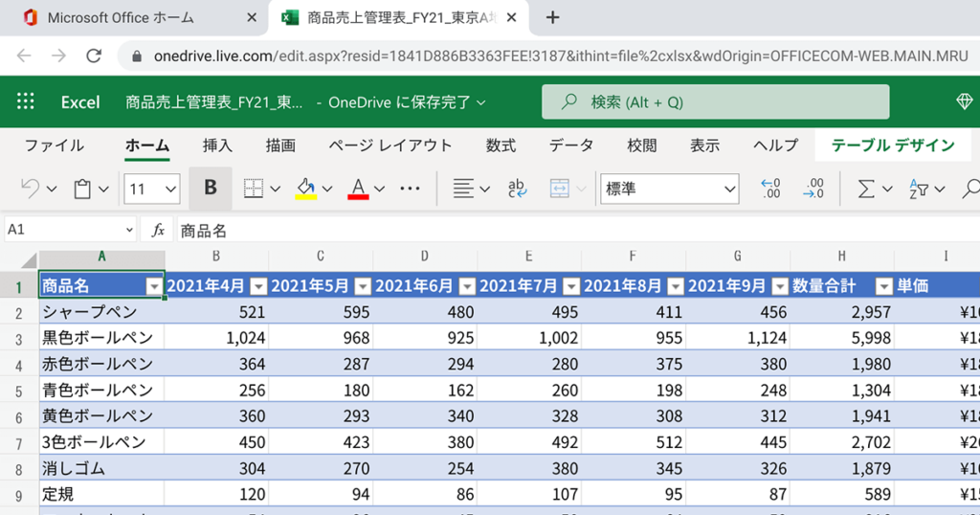
Task: Click the undo arrow icon
Action: coord(30,189)
